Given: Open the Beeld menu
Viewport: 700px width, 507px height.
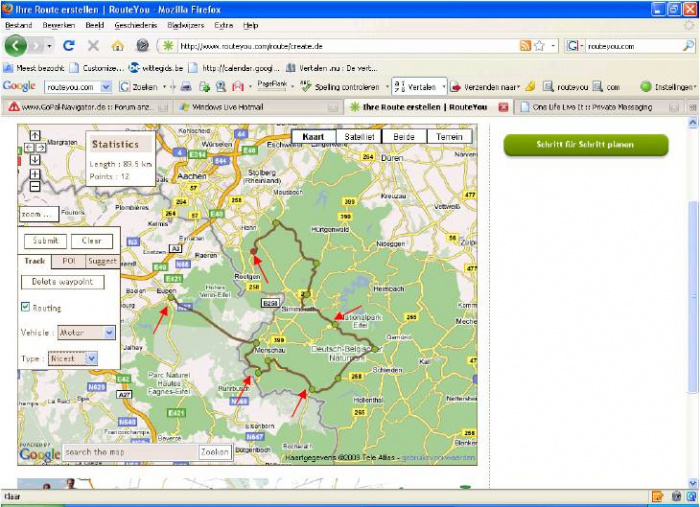Looking at the screenshot, I should [x=95, y=25].
